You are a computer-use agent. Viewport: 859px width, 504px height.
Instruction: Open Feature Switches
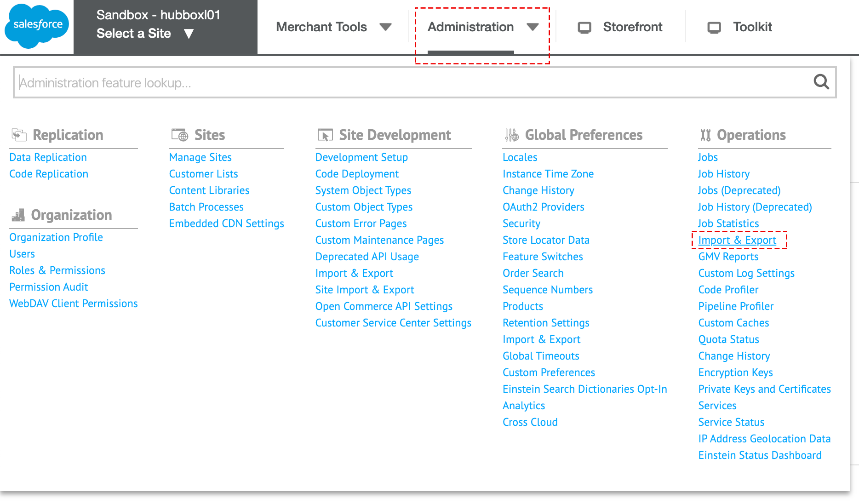(543, 257)
